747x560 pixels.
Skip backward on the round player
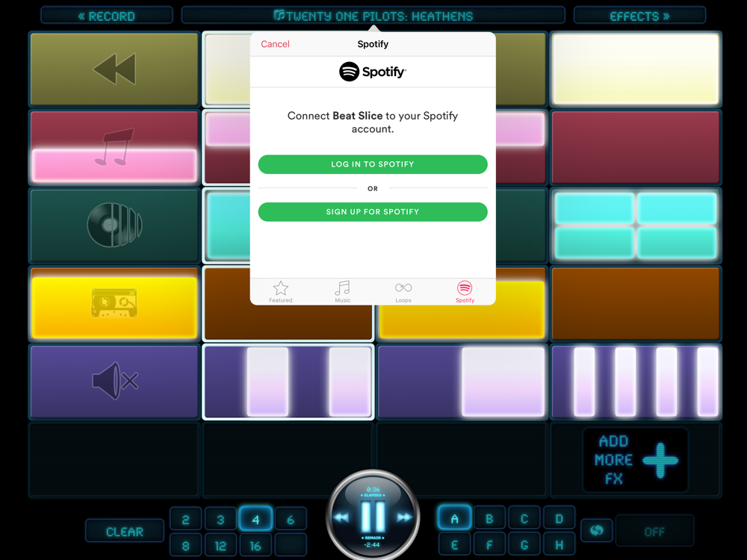pyautogui.click(x=341, y=517)
